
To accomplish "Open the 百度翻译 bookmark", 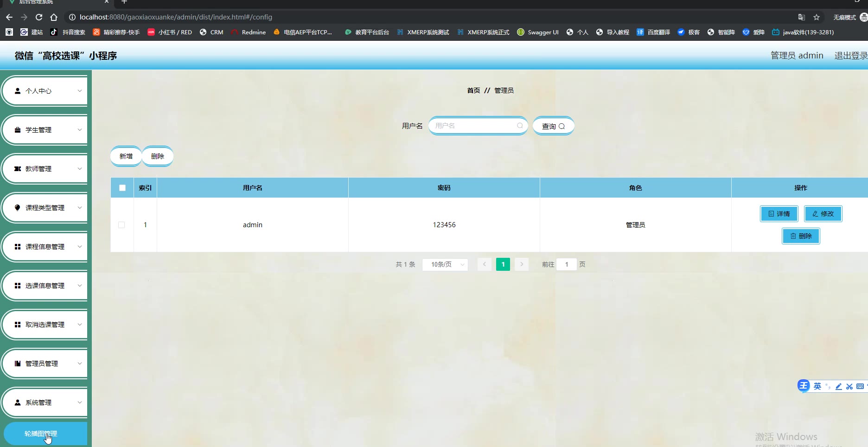I will coord(653,32).
